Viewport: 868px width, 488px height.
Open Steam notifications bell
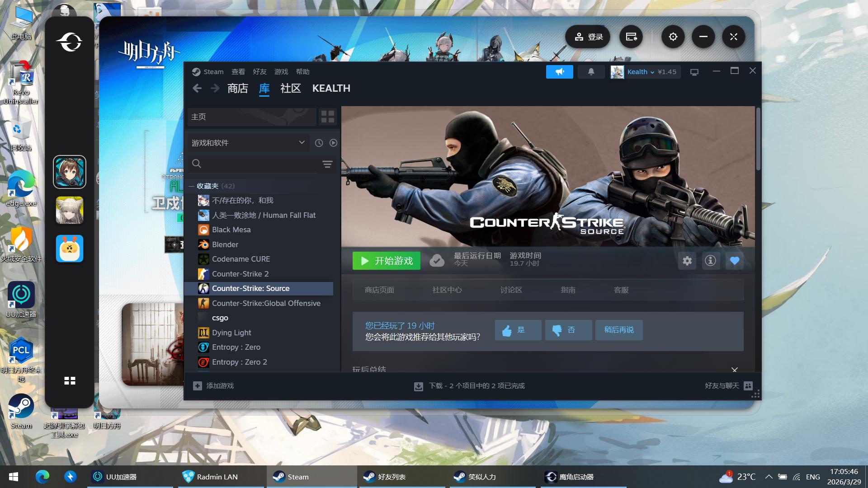click(x=591, y=72)
